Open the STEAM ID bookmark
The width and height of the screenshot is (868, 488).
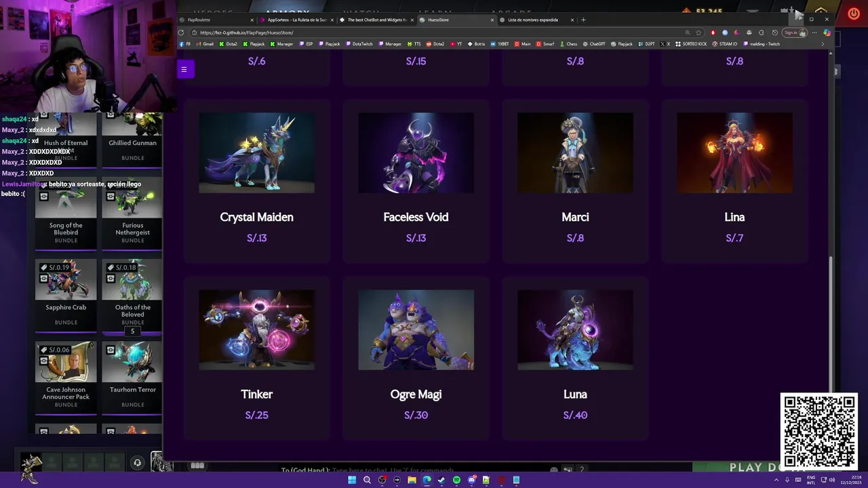point(724,44)
